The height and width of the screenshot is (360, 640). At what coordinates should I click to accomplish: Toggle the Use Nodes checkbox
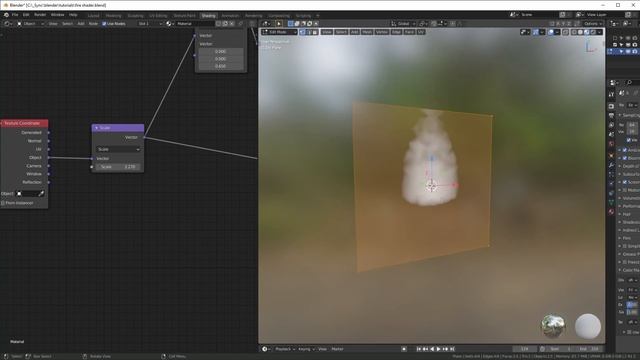coord(104,24)
